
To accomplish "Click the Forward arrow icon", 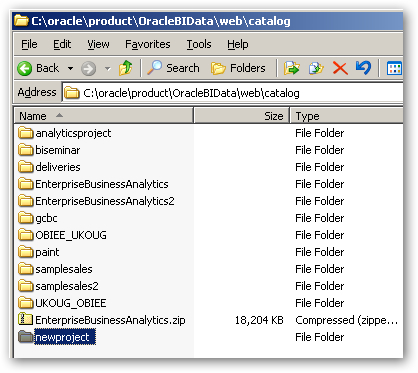I will (88, 69).
